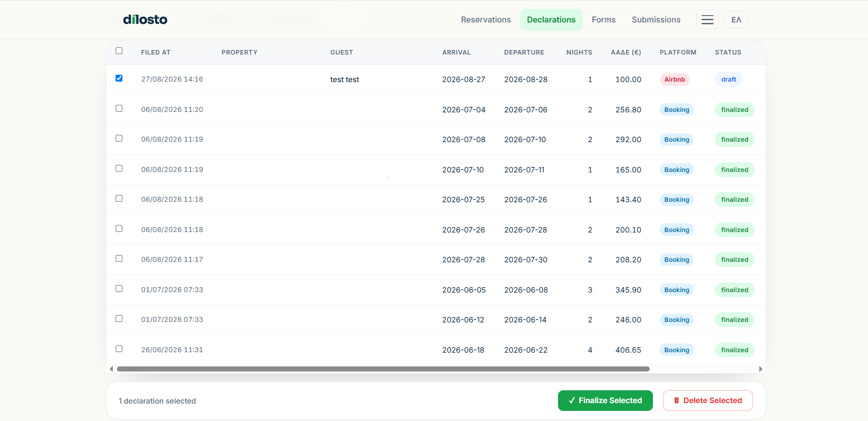Image resolution: width=868 pixels, height=421 pixels.
Task: Toggle the select-all checkbox in header
Action: coord(119,51)
